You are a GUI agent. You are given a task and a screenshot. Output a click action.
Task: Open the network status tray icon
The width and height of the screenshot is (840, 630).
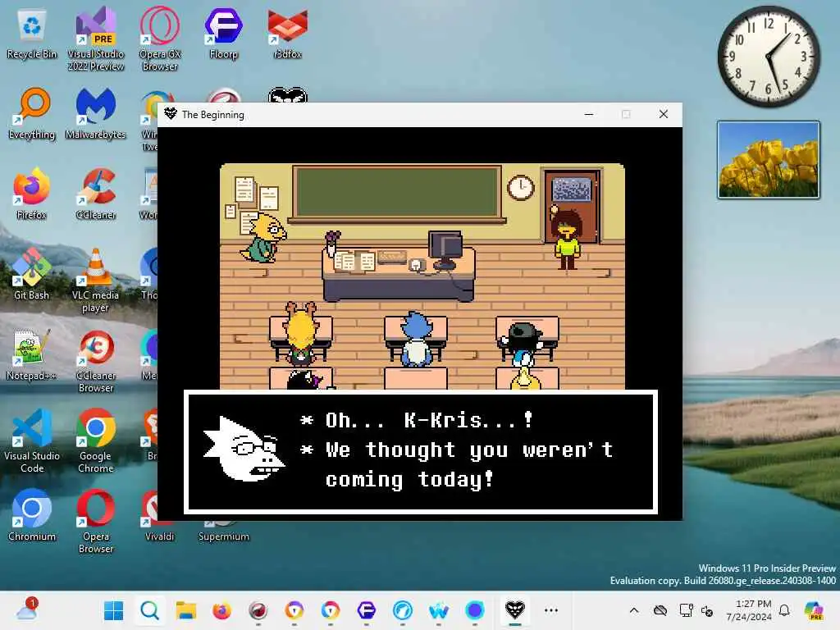coord(686,610)
